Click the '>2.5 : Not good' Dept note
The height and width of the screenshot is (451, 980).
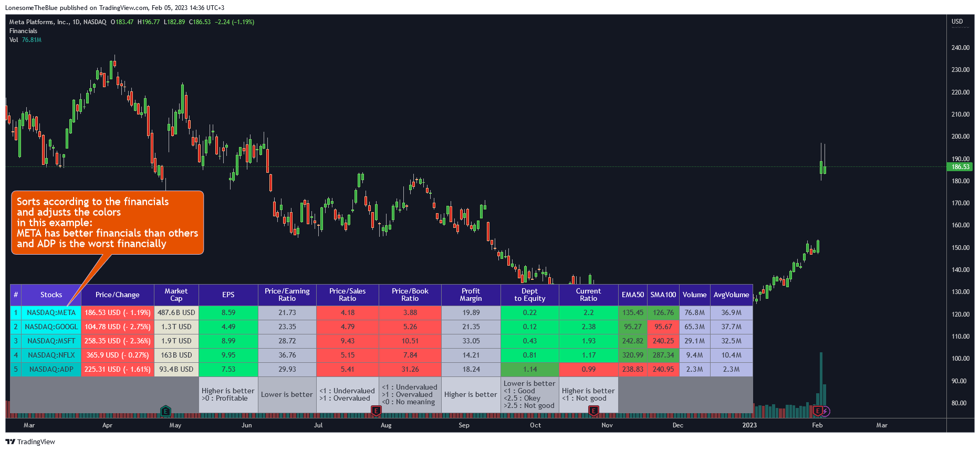529,406
